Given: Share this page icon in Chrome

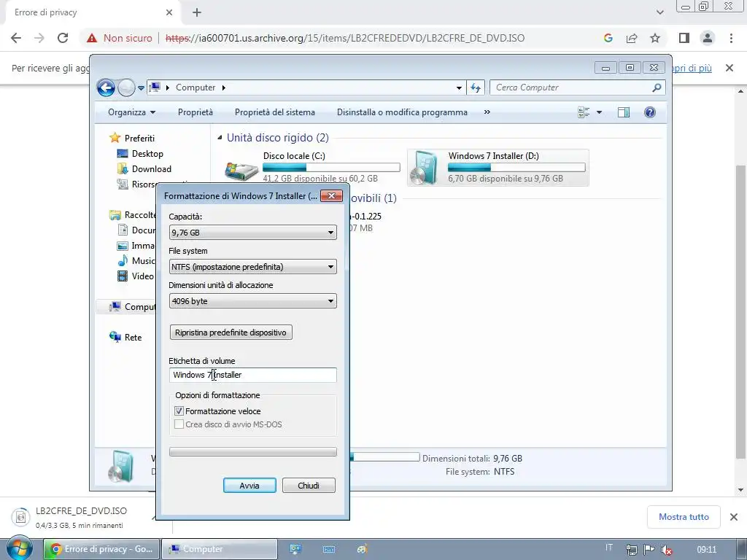Looking at the screenshot, I should pyautogui.click(x=632, y=38).
